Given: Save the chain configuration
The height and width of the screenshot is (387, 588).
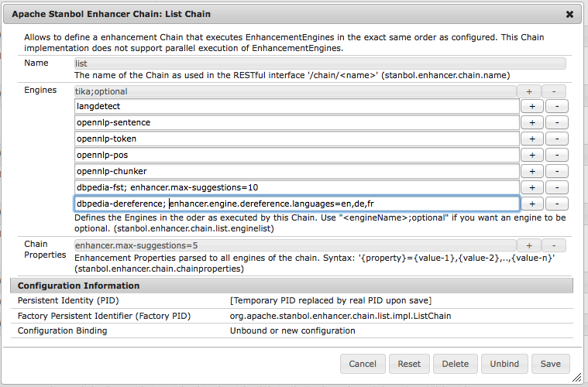Looking at the screenshot, I should pos(551,364).
